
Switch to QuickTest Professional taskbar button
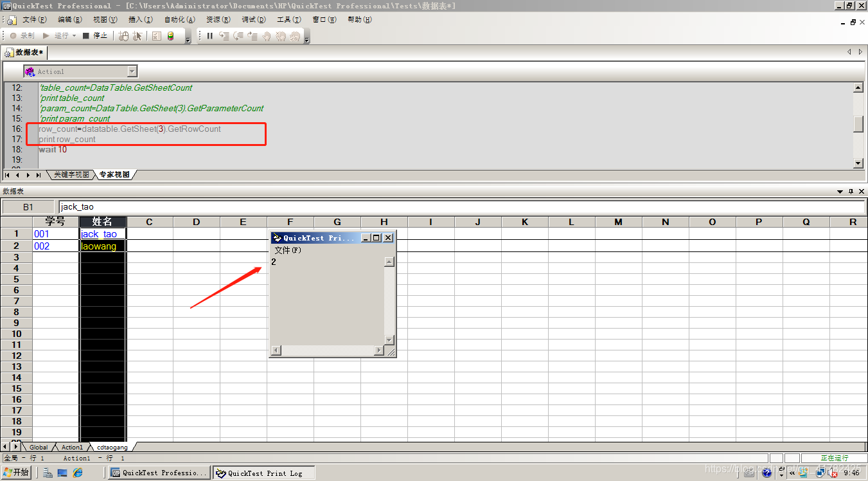(159, 473)
